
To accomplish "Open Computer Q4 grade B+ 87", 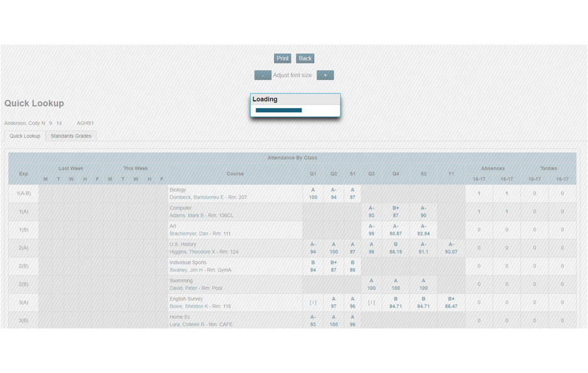I will [x=396, y=212].
